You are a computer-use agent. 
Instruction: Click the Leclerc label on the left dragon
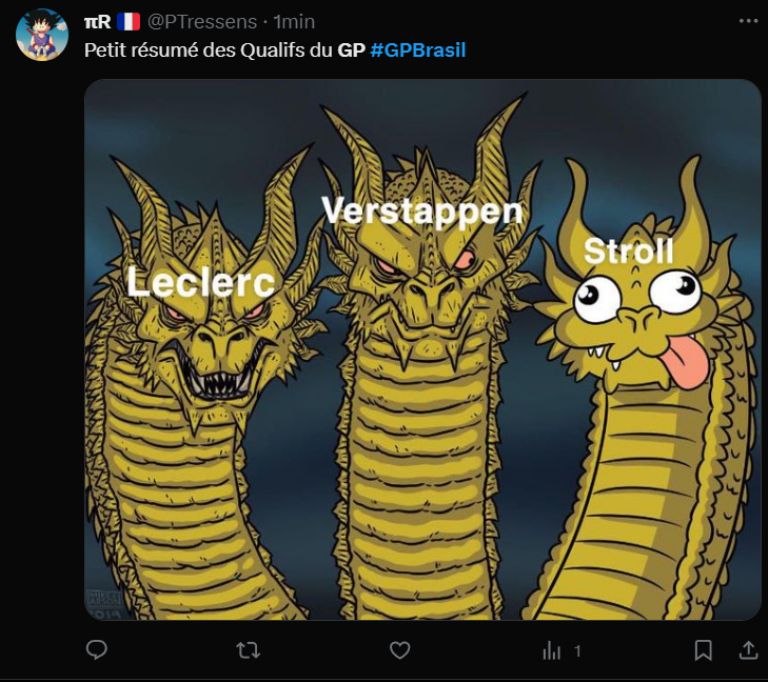point(201,283)
